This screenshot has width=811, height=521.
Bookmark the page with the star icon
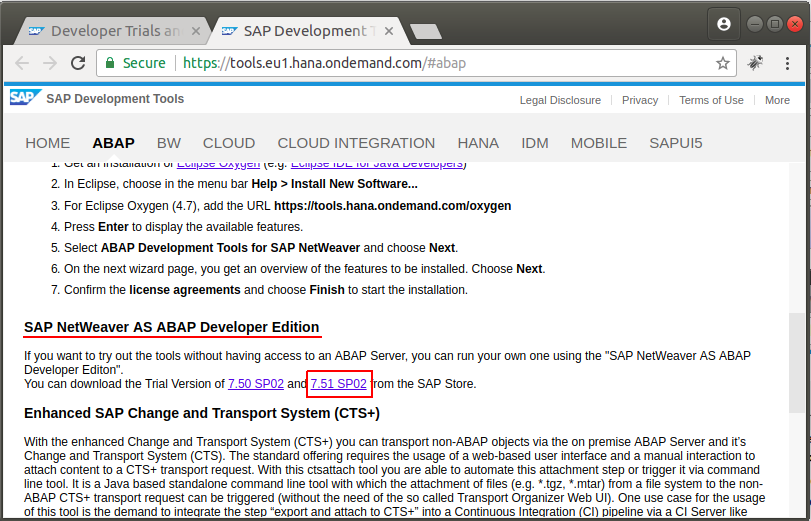tap(723, 63)
